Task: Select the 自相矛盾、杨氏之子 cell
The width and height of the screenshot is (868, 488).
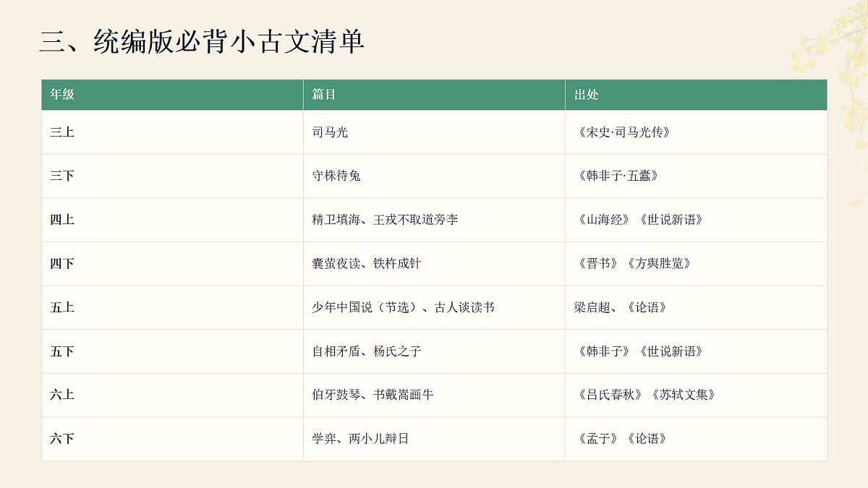Action: click(434, 351)
